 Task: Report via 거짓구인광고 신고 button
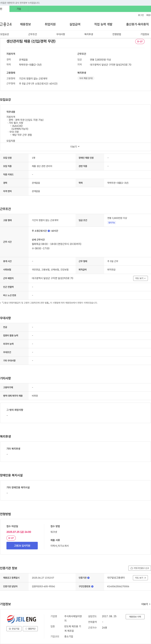pos(140,568)
